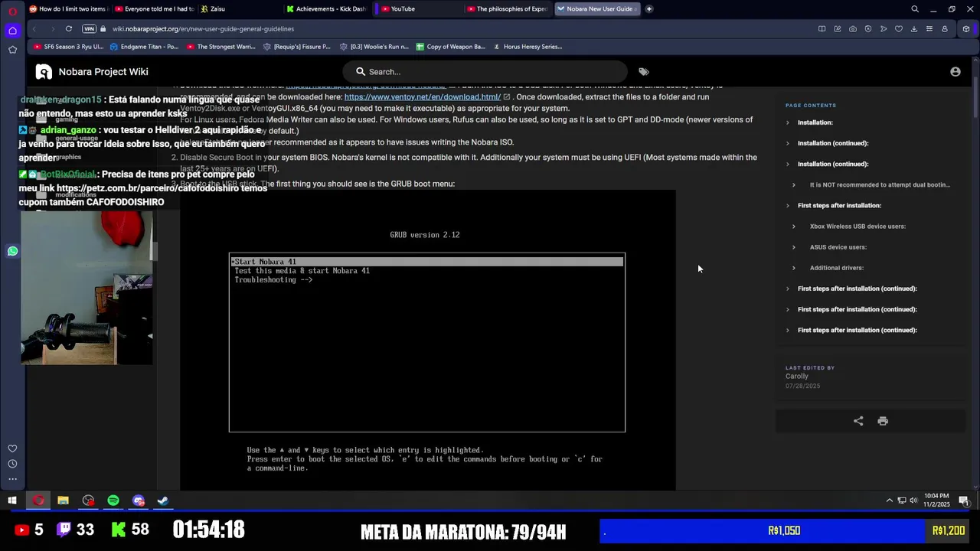The width and height of the screenshot is (980, 551).
Task: Share the wiki page
Action: click(x=858, y=421)
